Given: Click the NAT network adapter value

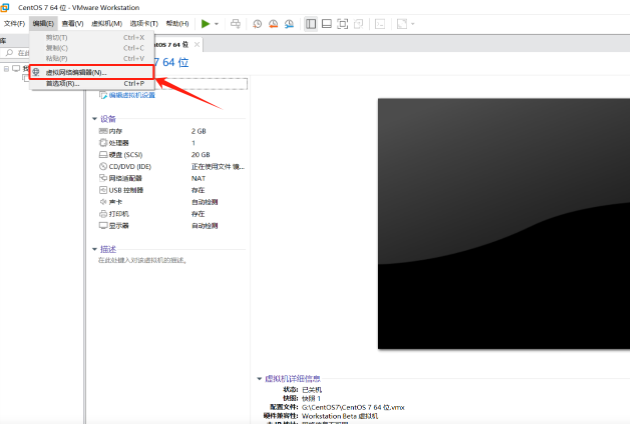Looking at the screenshot, I should [198, 178].
